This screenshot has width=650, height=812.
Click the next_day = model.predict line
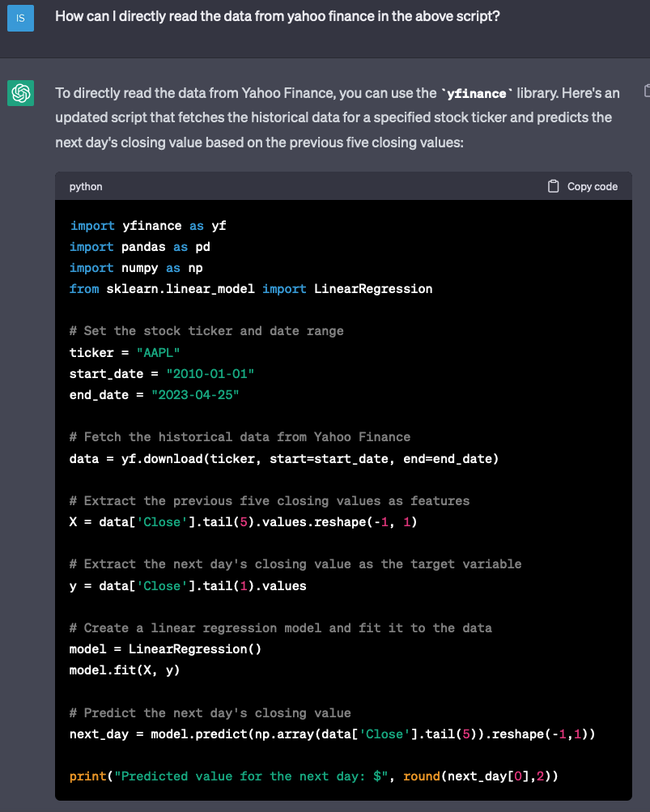pos(333,733)
